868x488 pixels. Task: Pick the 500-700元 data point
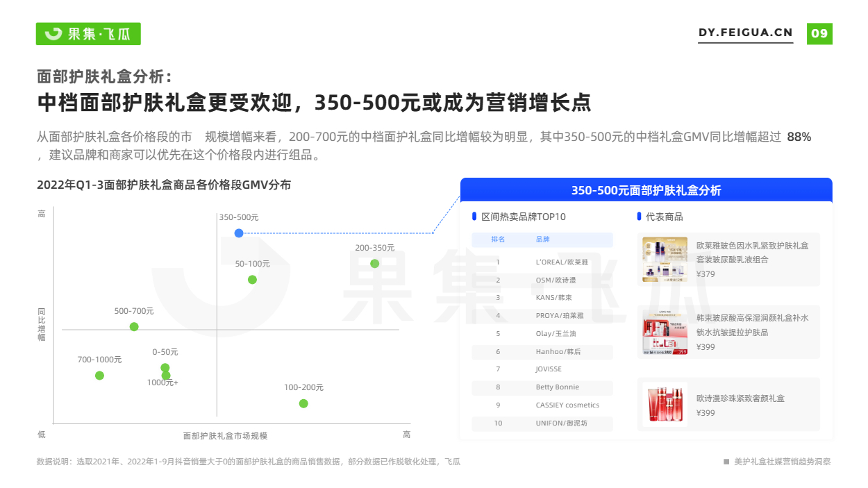(134, 327)
